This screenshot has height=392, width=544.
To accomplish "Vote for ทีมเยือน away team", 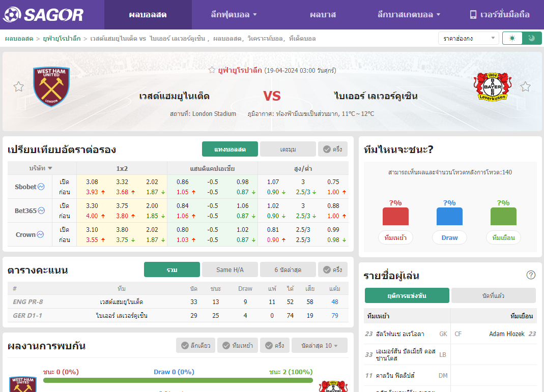I will (x=503, y=237).
